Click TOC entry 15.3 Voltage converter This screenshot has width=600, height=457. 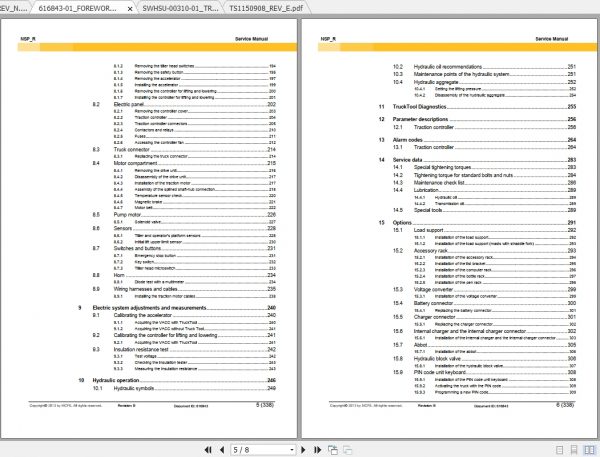point(484,289)
